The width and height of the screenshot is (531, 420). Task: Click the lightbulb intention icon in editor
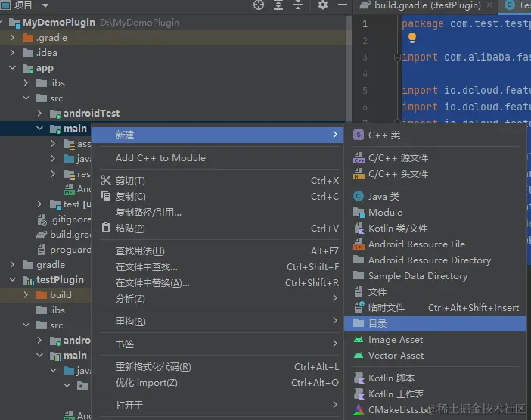412,38
